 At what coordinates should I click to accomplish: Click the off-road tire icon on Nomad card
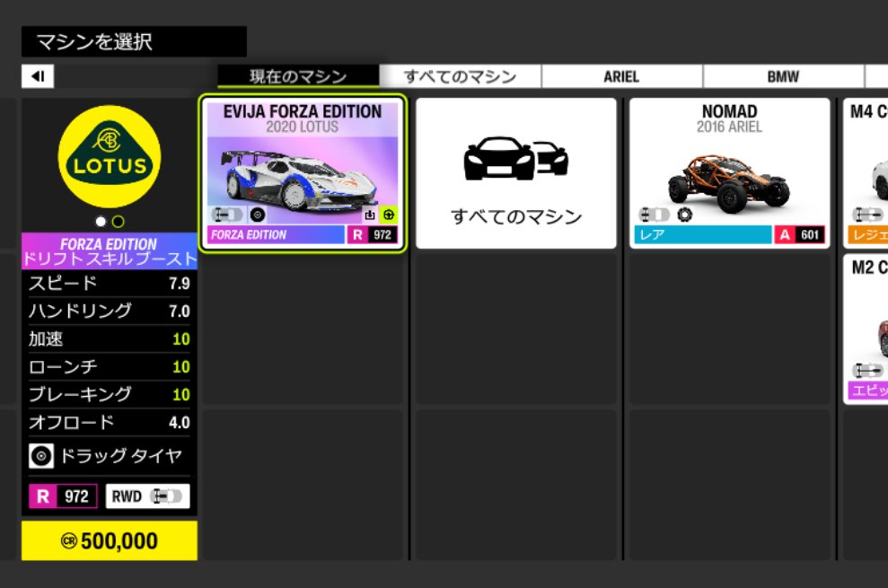pyautogui.click(x=685, y=215)
